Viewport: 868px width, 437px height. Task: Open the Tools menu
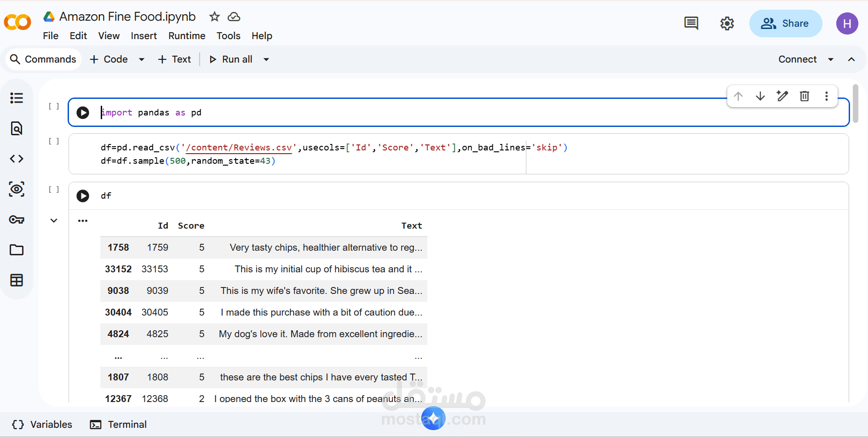click(228, 36)
